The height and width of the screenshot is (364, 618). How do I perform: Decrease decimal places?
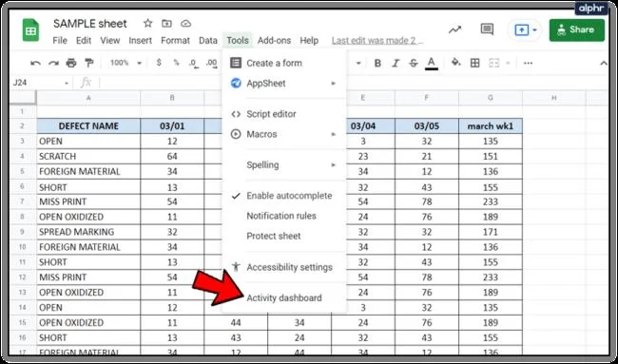coord(194,63)
